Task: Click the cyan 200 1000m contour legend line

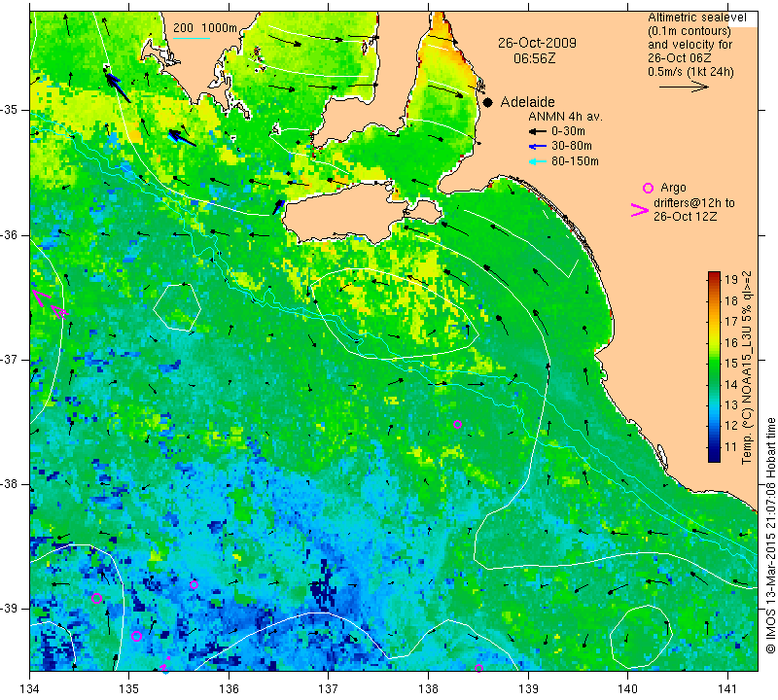Action: [x=192, y=38]
